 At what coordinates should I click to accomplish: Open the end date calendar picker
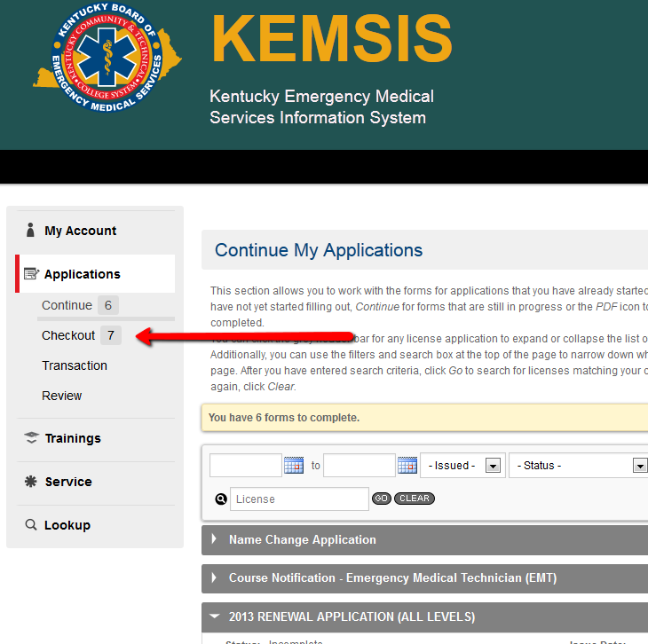[x=407, y=466]
